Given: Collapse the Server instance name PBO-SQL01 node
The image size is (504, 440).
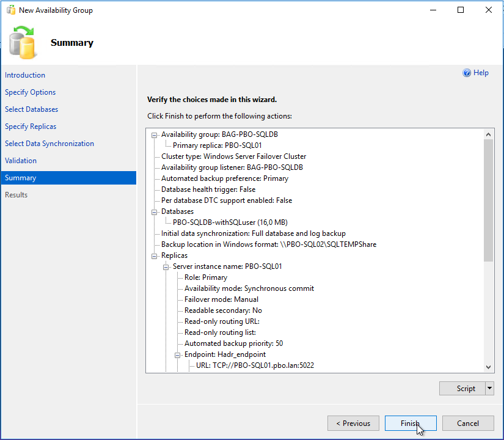Looking at the screenshot, I should click(166, 266).
